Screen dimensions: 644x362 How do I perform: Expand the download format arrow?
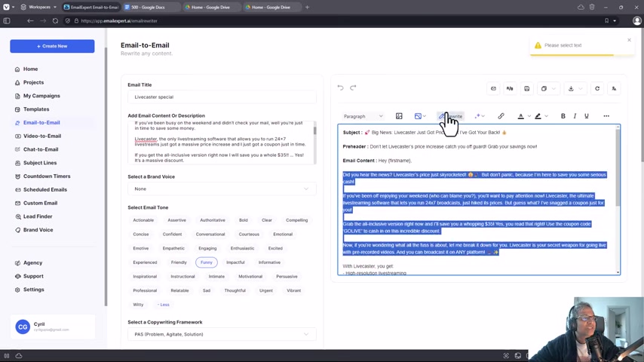[581, 88]
